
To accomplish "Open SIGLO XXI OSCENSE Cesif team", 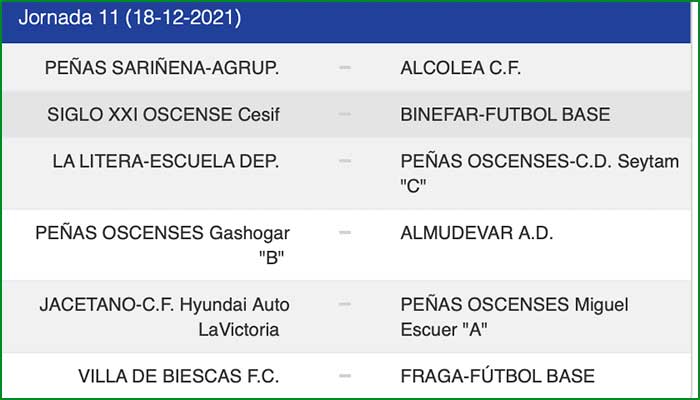I will coord(164,114).
